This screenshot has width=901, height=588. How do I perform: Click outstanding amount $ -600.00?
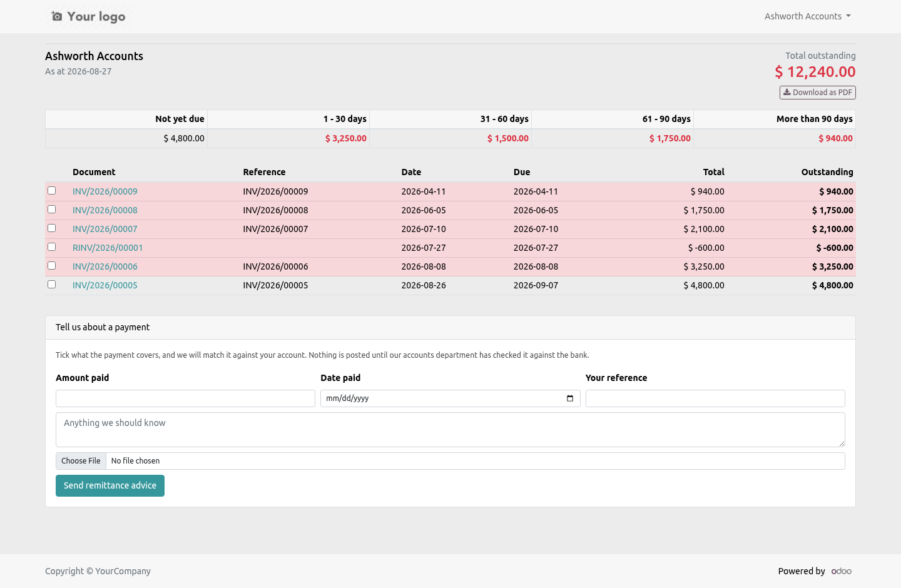pos(835,248)
